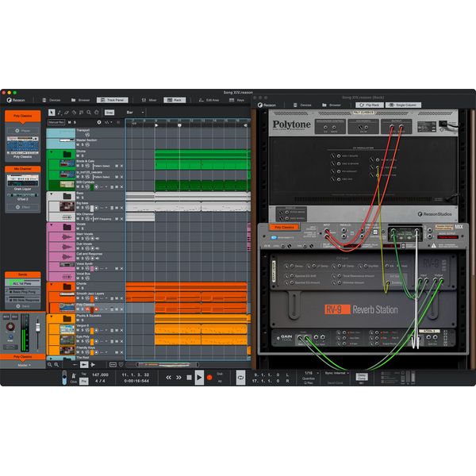Viewport: 476px width, 476px height.
Task: Open the Bar snap value dropdown
Action: (135, 113)
